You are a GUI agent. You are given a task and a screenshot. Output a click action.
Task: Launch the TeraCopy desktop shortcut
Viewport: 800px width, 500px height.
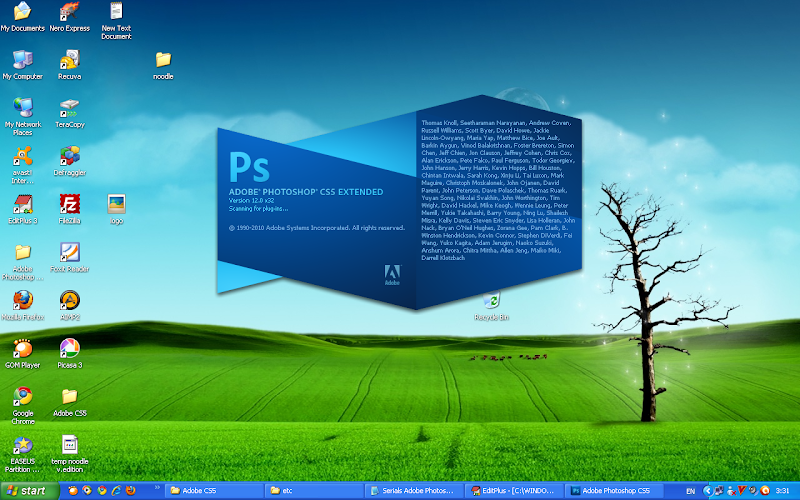pos(69,113)
